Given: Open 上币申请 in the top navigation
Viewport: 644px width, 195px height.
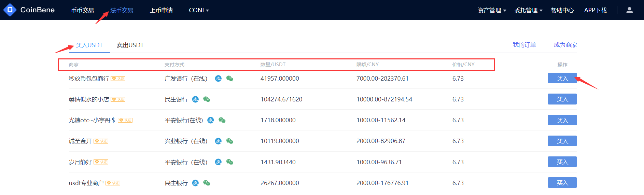Looking at the screenshot, I should click(161, 10).
